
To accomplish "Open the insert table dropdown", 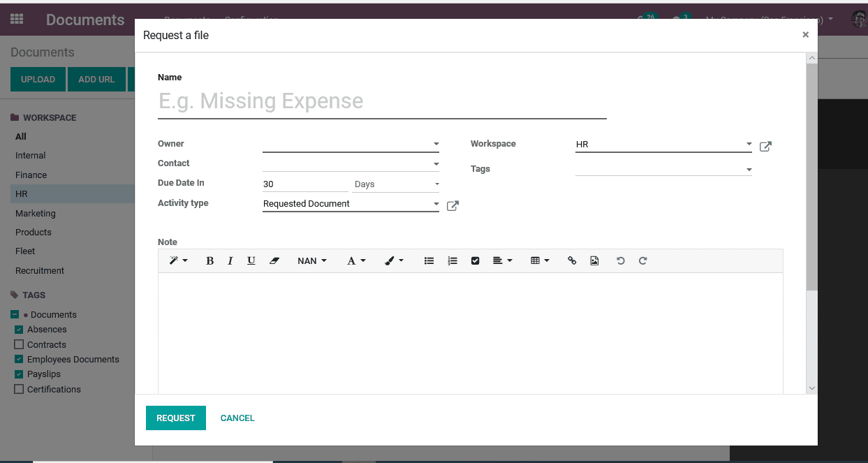I will (540, 260).
